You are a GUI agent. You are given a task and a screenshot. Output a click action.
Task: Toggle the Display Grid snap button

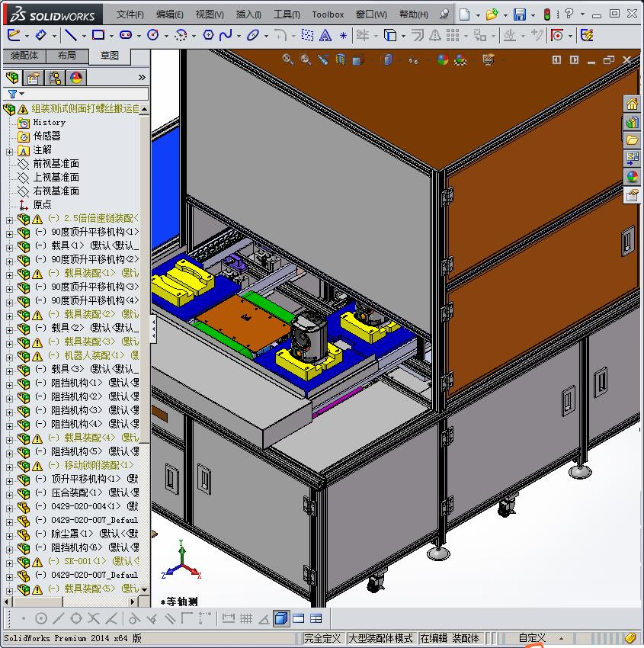(x=246, y=618)
